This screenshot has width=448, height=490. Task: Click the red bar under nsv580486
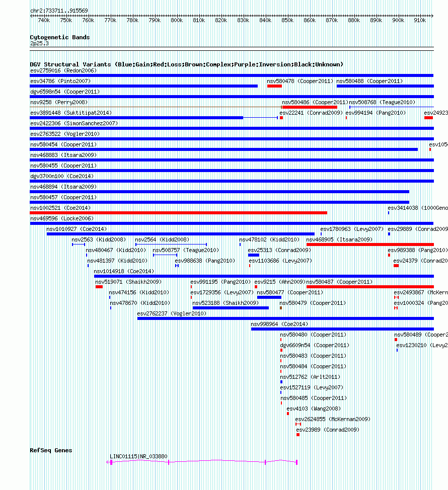pyautogui.click(x=310, y=107)
